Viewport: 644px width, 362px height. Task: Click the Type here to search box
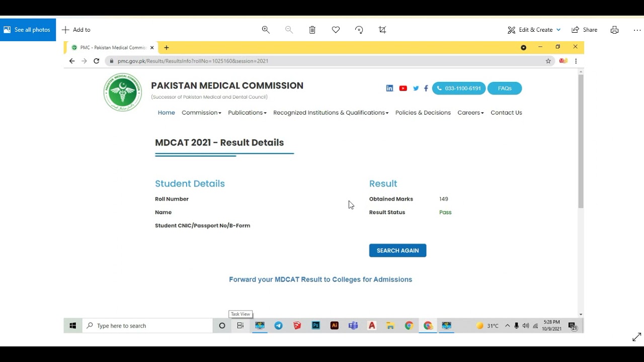(147, 326)
